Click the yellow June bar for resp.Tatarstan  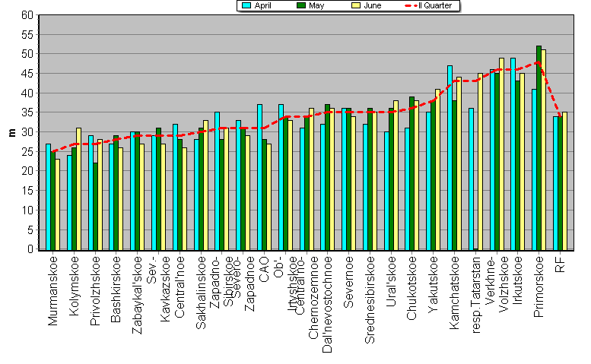coord(480,162)
